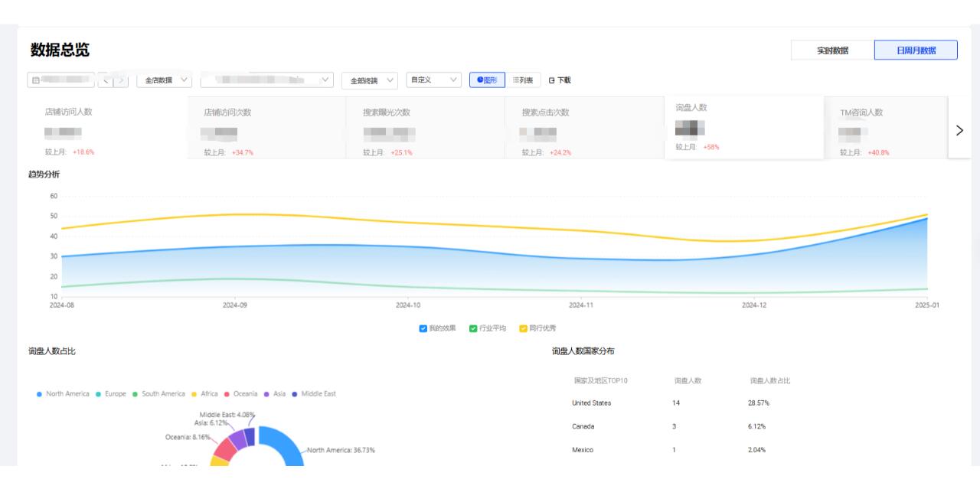The image size is (980, 489).
Task: Uncheck the 同行优秀 series checkbox
Action: tap(524, 328)
